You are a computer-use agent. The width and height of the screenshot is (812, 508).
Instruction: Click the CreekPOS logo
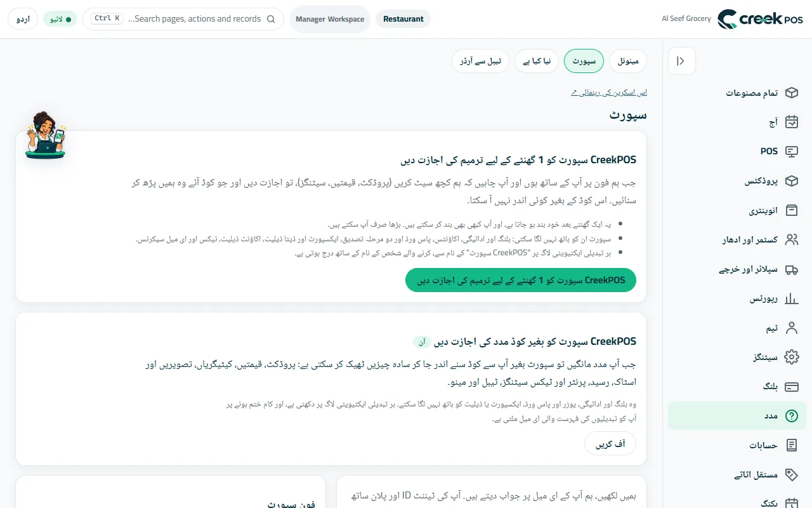(760, 19)
